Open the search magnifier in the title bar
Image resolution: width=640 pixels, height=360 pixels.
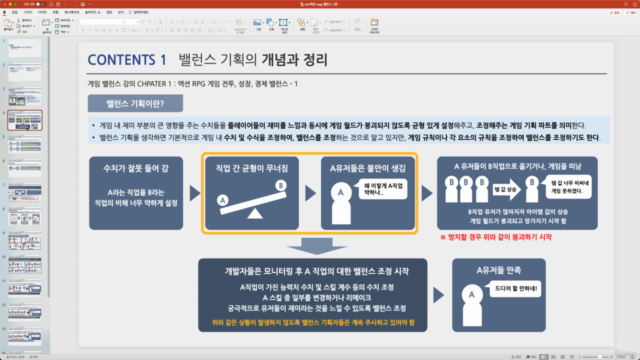pos(626,4)
